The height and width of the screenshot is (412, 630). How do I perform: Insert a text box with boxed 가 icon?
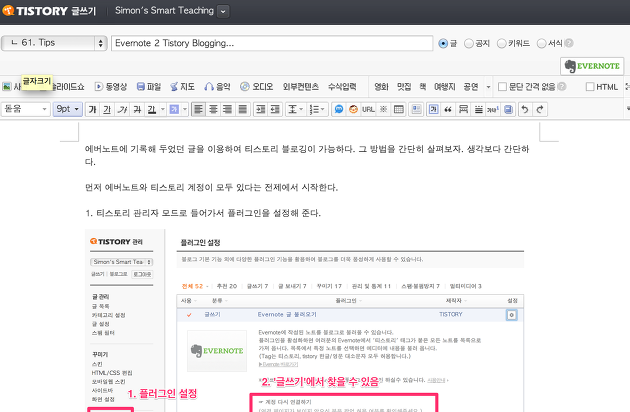(434, 109)
